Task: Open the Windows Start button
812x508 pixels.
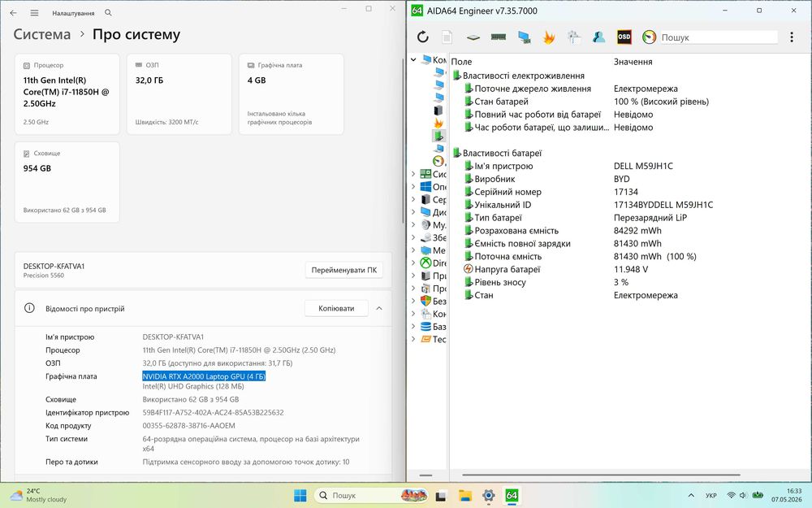Action: click(x=300, y=496)
